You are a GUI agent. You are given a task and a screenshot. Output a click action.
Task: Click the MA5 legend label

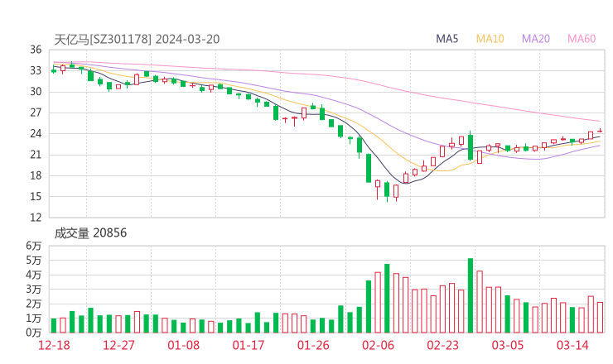446,39
